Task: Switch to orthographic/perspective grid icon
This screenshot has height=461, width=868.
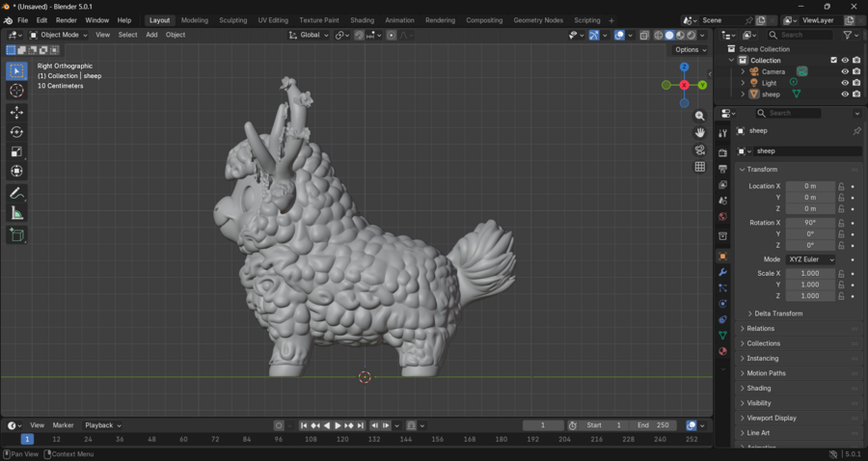Action: (x=700, y=167)
